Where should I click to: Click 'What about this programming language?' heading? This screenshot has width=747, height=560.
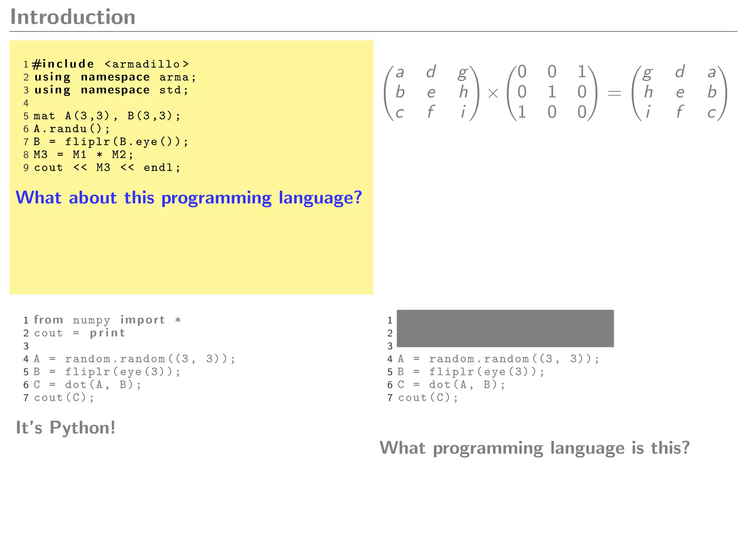pos(189,198)
